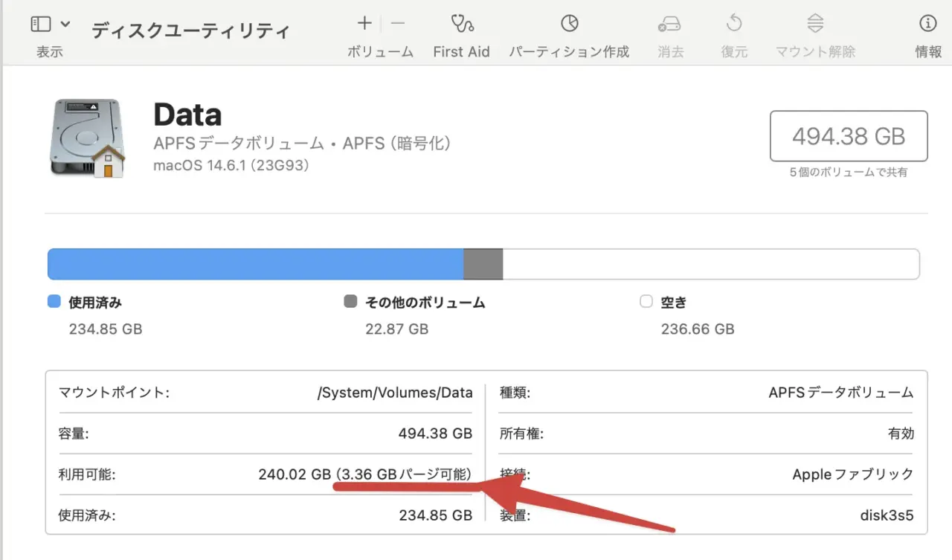This screenshot has height=560, width=952.
Task: Click the 種類 APFSデータボリューム value
Action: (841, 393)
